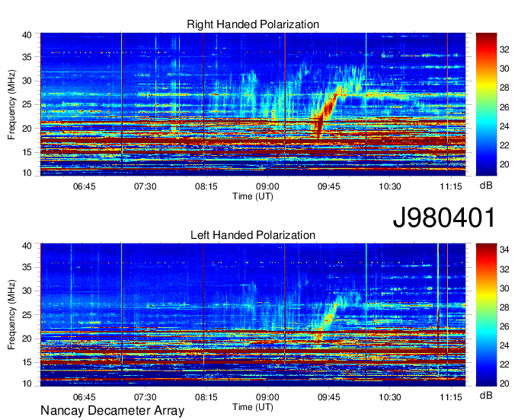Viewport: 518px width, 420px height.
Task: Click the Left Handed plot's "Time (UT)" axis label
Action: pyautogui.click(x=253, y=407)
